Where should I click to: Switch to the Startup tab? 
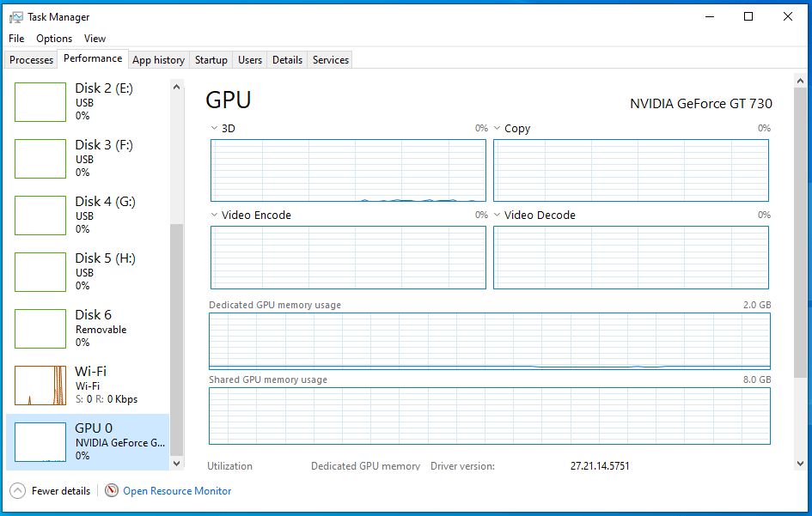tap(211, 60)
